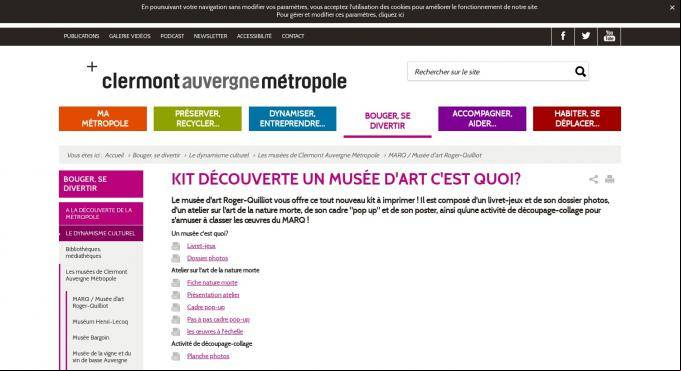The height and width of the screenshot is (371, 681).
Task: Click the Newsletter link in top bar
Action: 210,36
